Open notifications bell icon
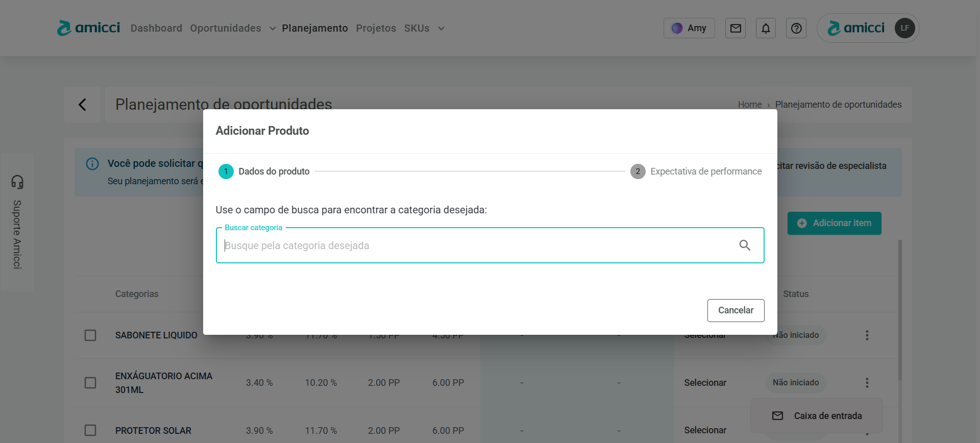 coord(766,28)
